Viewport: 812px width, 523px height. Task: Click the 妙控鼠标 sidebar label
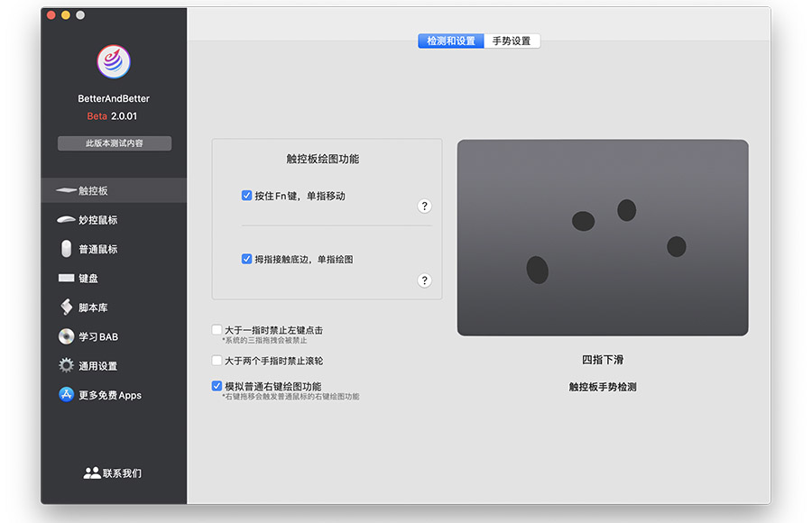pos(97,220)
